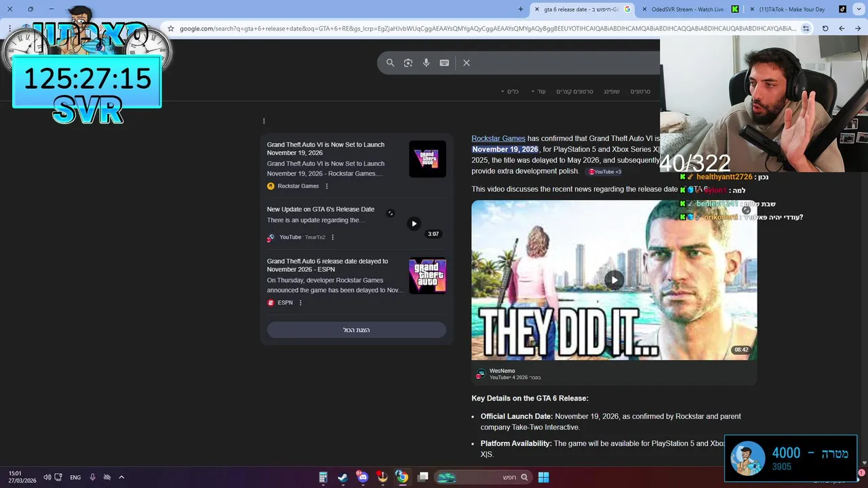The image size is (868, 488).
Task: Click the taskbar volume icon
Action: pos(47,477)
